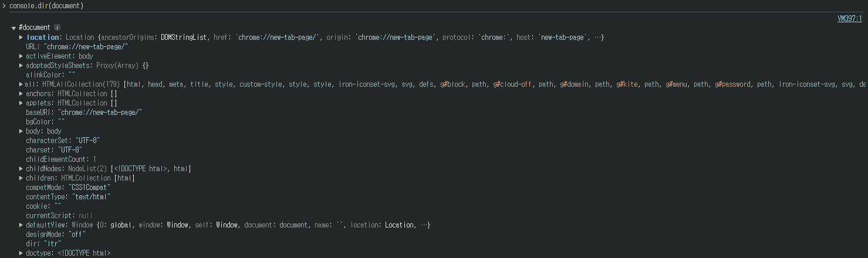Collapse the #document root node
The width and height of the screenshot is (868, 258).
[x=13, y=28]
